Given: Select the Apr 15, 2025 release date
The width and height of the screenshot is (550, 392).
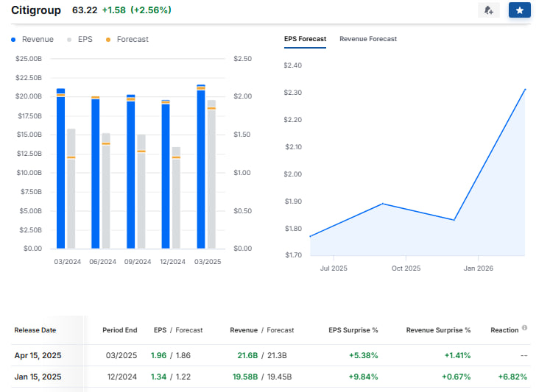Looking at the screenshot, I should (x=38, y=355).
